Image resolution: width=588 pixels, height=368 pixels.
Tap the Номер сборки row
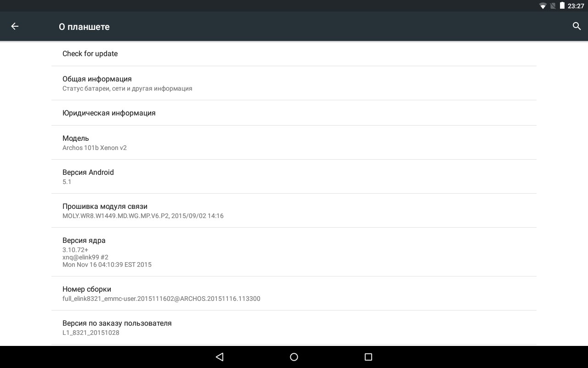pos(294,293)
